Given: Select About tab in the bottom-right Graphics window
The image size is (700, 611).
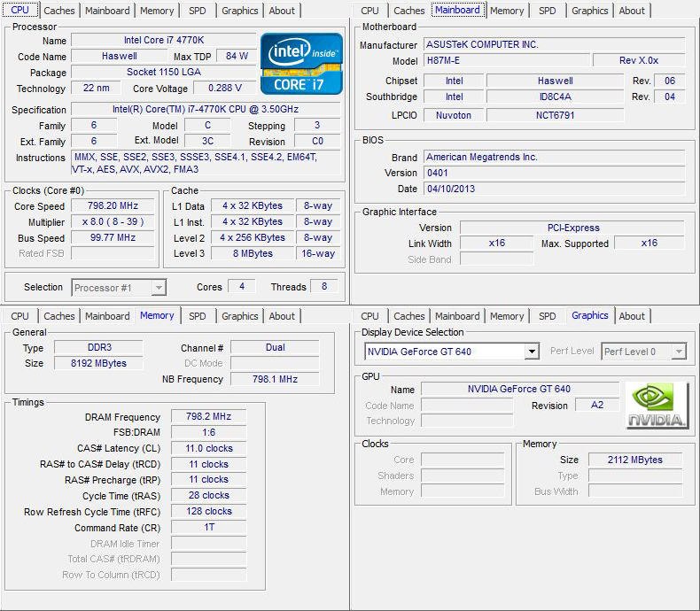Looking at the screenshot, I should [632, 316].
